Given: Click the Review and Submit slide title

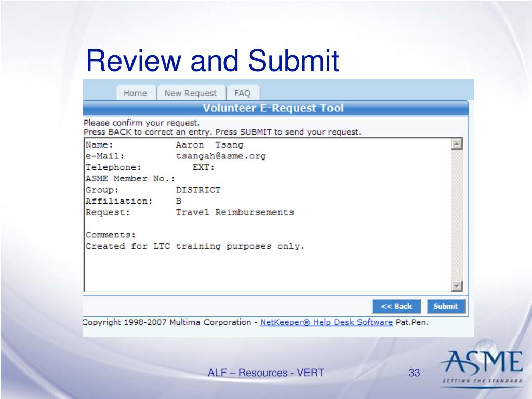Looking at the screenshot, I should click(x=212, y=60).
